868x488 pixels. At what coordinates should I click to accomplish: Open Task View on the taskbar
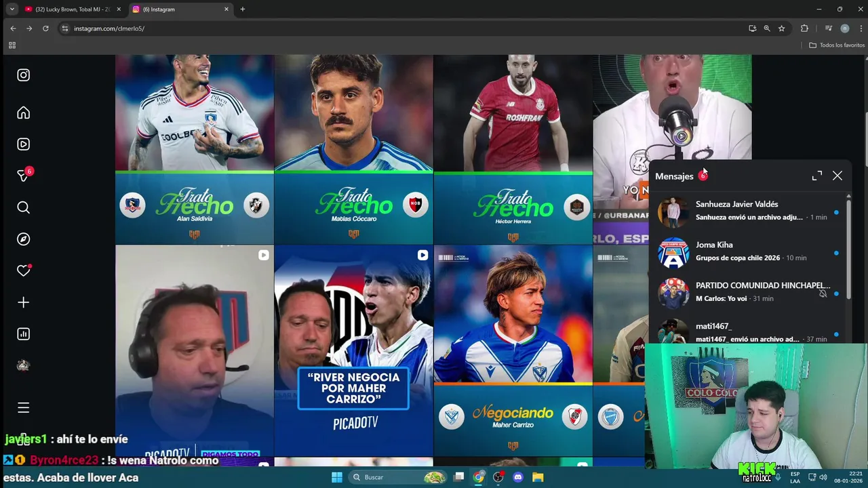click(459, 477)
